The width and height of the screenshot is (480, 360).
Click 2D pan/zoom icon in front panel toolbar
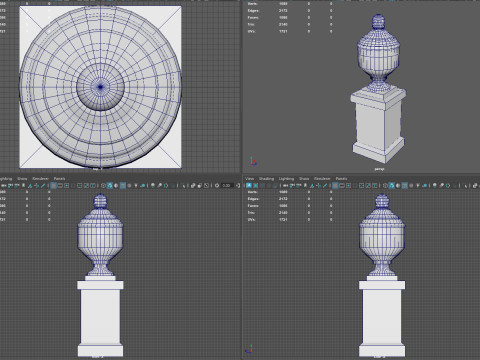tap(36, 185)
